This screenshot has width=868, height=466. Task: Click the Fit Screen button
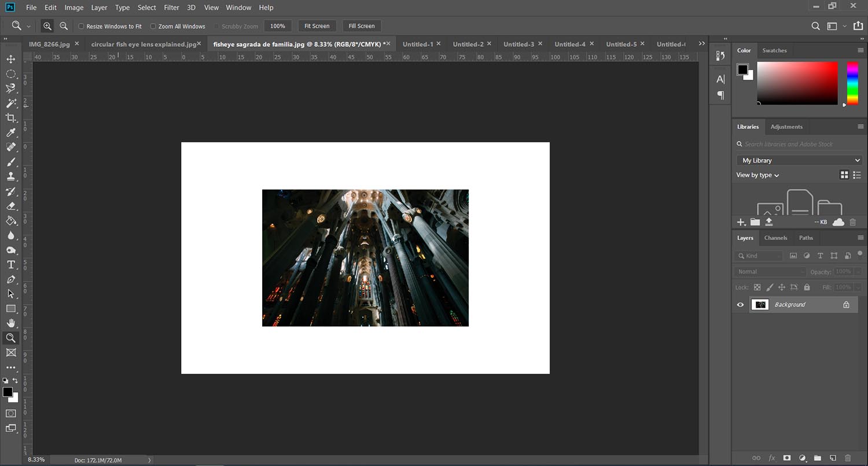317,26
